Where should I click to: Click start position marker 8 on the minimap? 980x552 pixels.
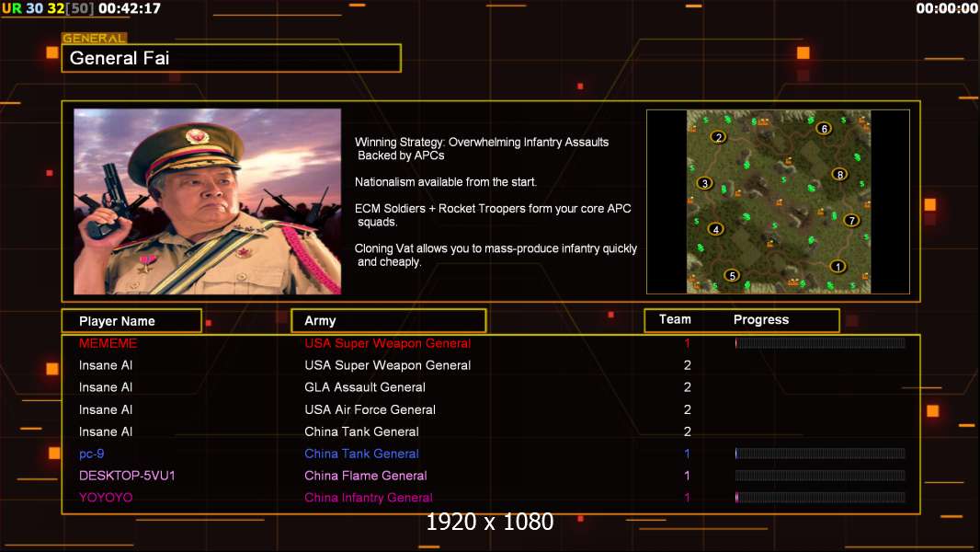coord(839,174)
